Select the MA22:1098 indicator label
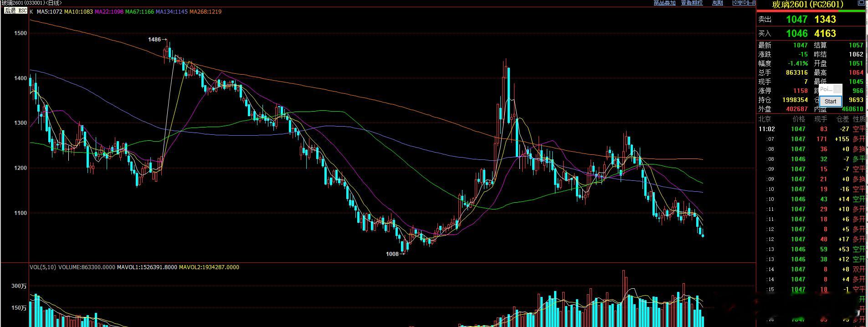868x327 pixels. 109,11
